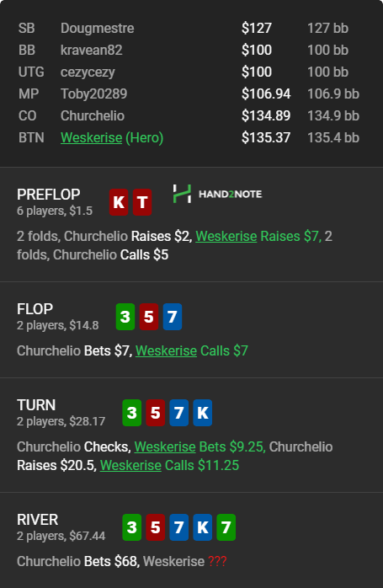Viewport: 383px width, 588px height.
Task: Select the Dougmestre player row
Action: point(189,28)
